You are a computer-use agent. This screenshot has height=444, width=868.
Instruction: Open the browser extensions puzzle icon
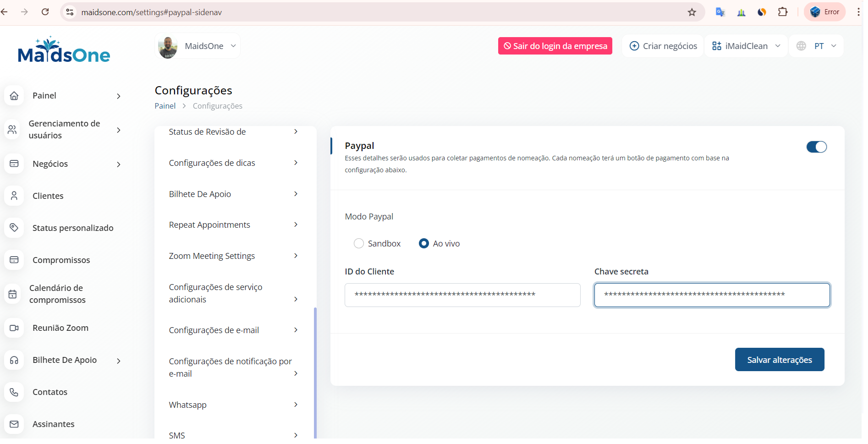(783, 12)
